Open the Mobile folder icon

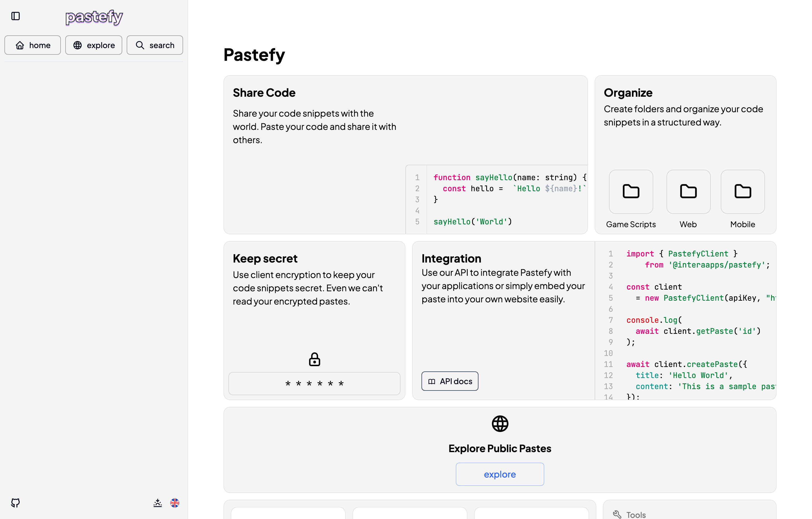(743, 192)
